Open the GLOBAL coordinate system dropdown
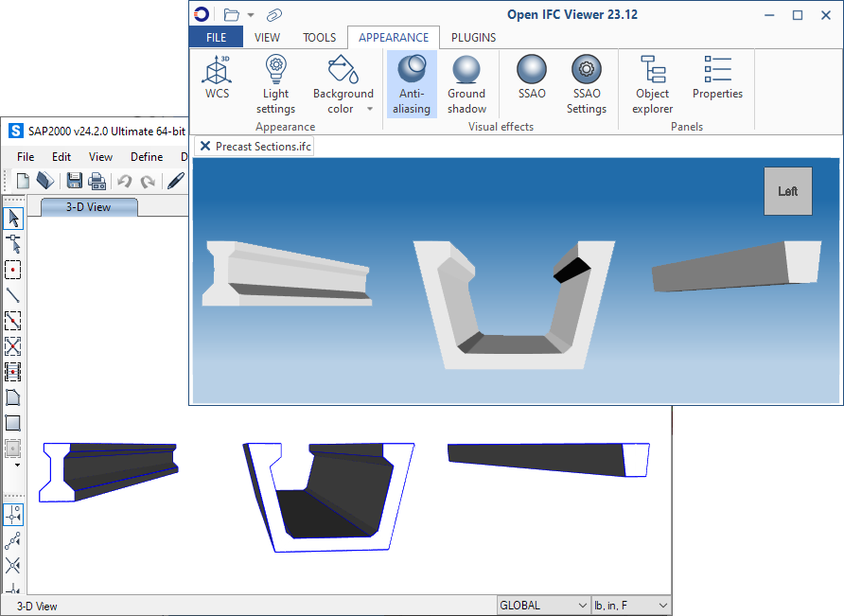 [x=543, y=606]
